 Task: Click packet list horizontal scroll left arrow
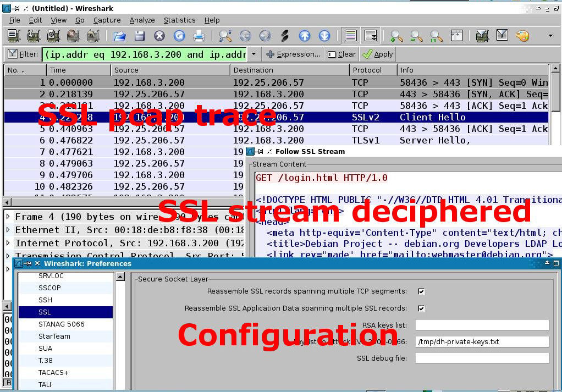tap(8, 202)
